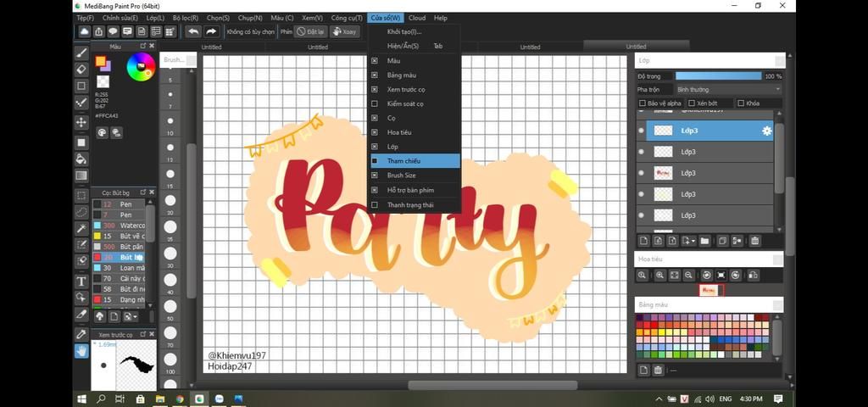Toggle Khóa checkbox

click(741, 103)
